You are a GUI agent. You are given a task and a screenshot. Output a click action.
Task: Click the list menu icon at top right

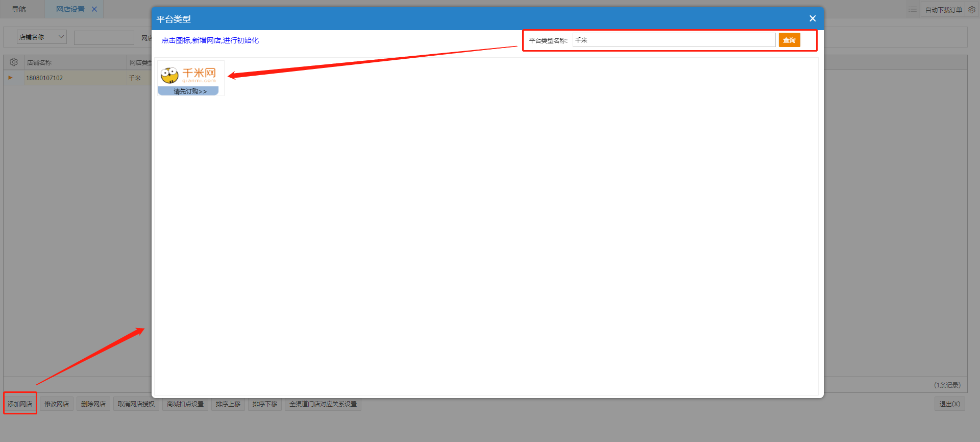[913, 10]
